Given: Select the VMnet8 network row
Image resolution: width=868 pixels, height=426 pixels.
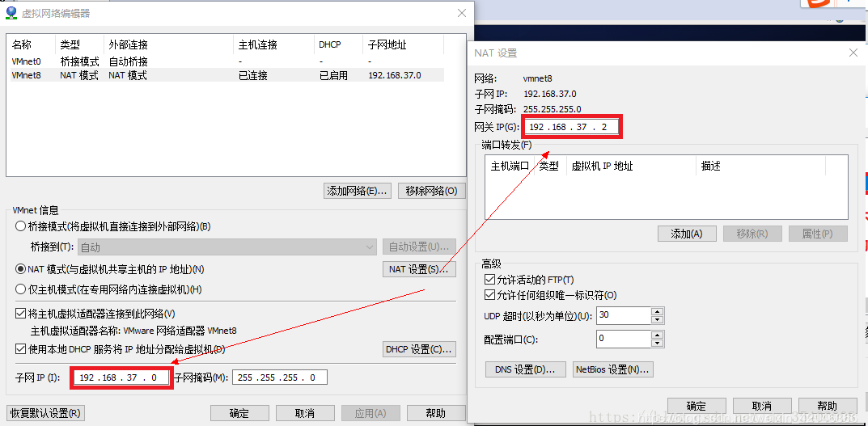Looking at the screenshot, I should coord(227,75).
